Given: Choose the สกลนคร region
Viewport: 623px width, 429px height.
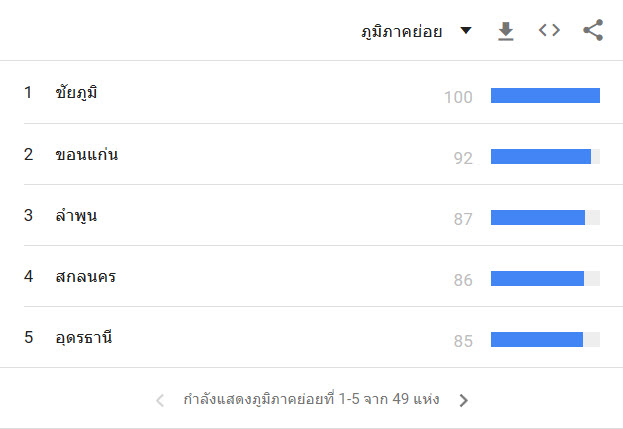Looking at the screenshot, I should [85, 276].
